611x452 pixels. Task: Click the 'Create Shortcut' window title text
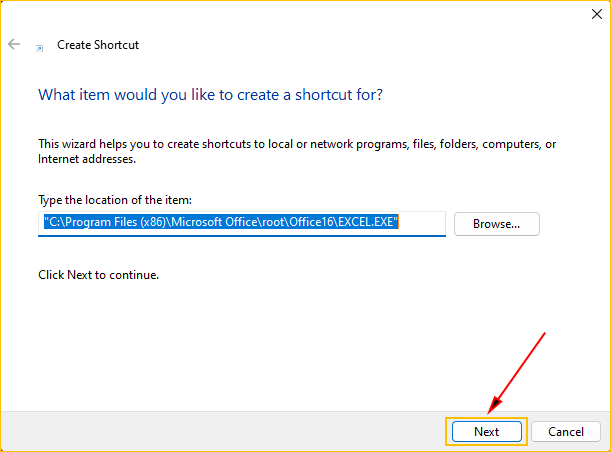tap(98, 46)
